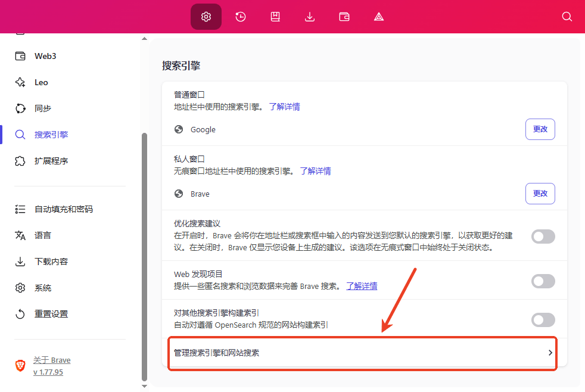This screenshot has width=585, height=392.
Task: Open 语言 settings section
Action: point(42,235)
